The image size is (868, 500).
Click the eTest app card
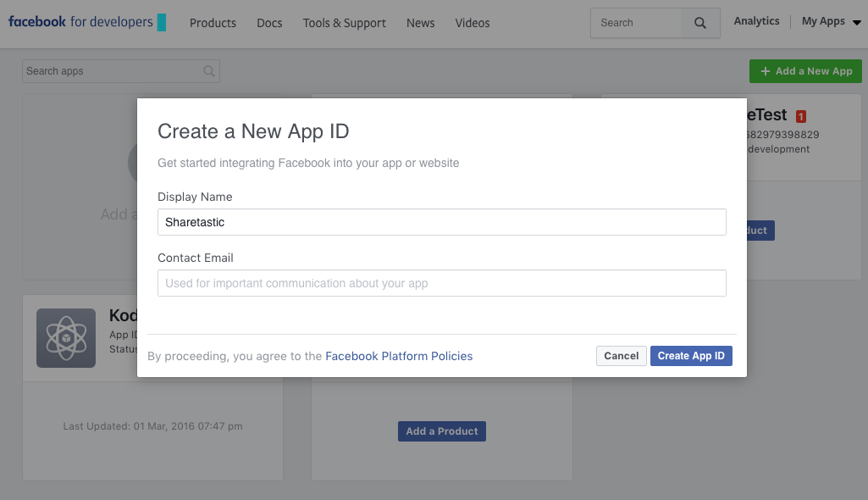tap(804, 136)
